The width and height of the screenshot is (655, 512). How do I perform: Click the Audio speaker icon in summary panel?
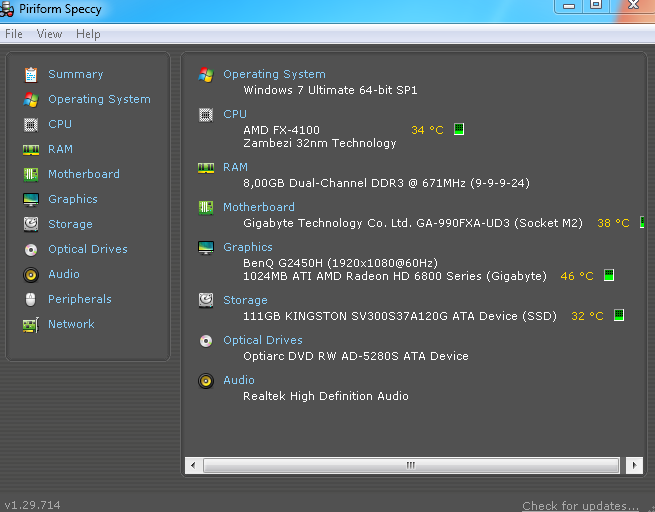[x=206, y=381]
